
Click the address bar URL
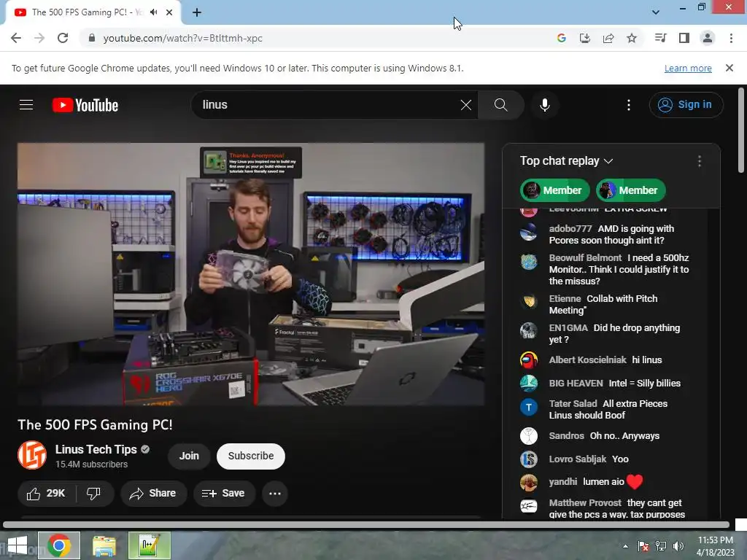coord(183,38)
